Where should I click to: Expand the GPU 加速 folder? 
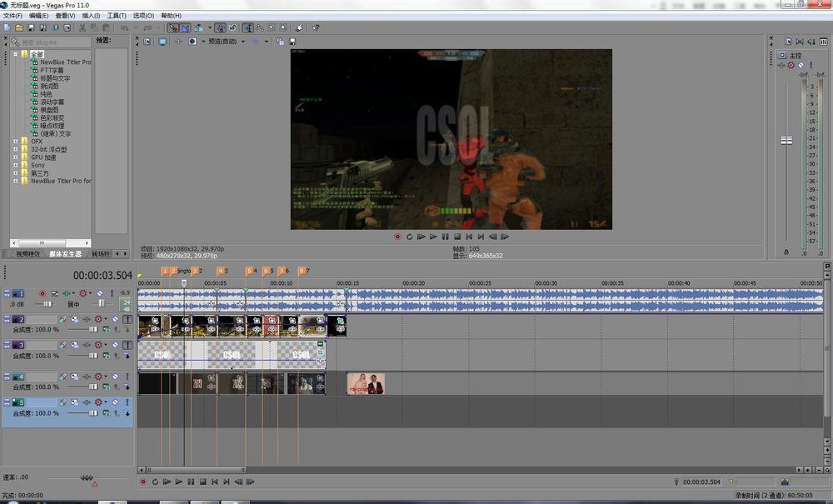(x=15, y=157)
